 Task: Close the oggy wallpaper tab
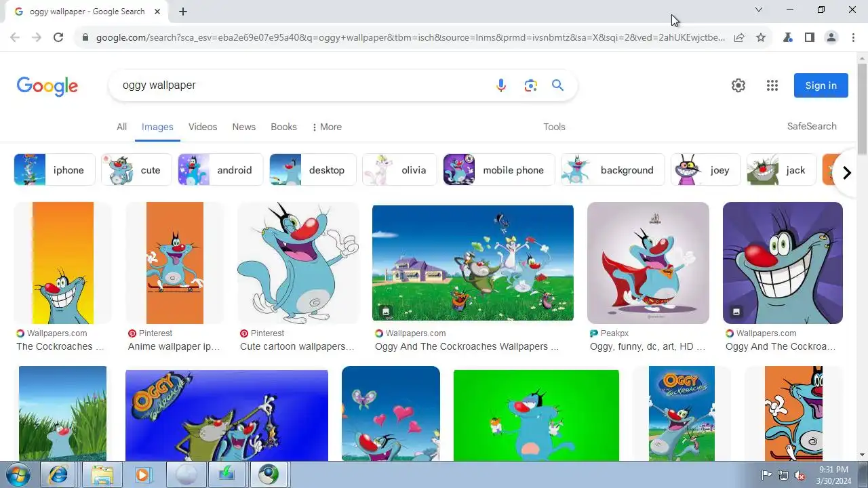(x=157, y=11)
